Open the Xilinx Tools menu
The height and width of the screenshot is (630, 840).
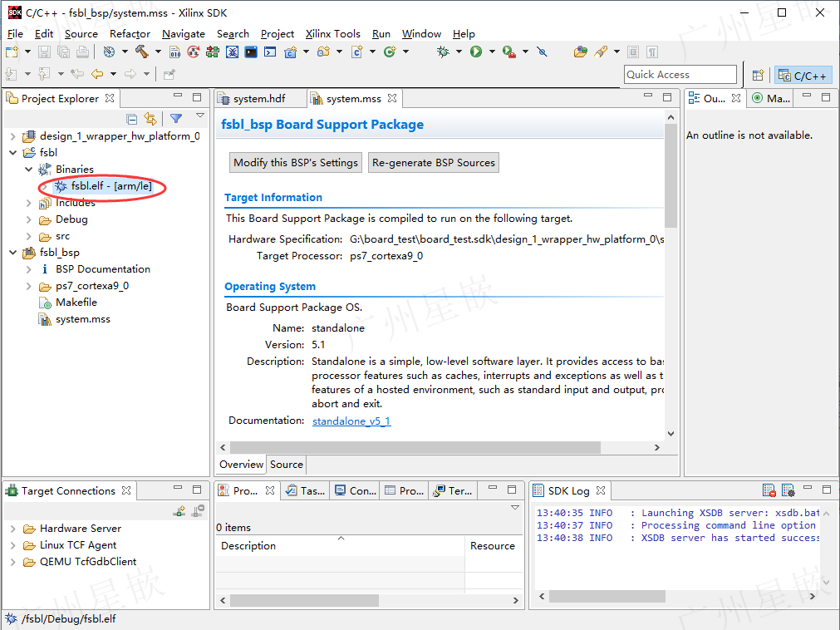(332, 34)
